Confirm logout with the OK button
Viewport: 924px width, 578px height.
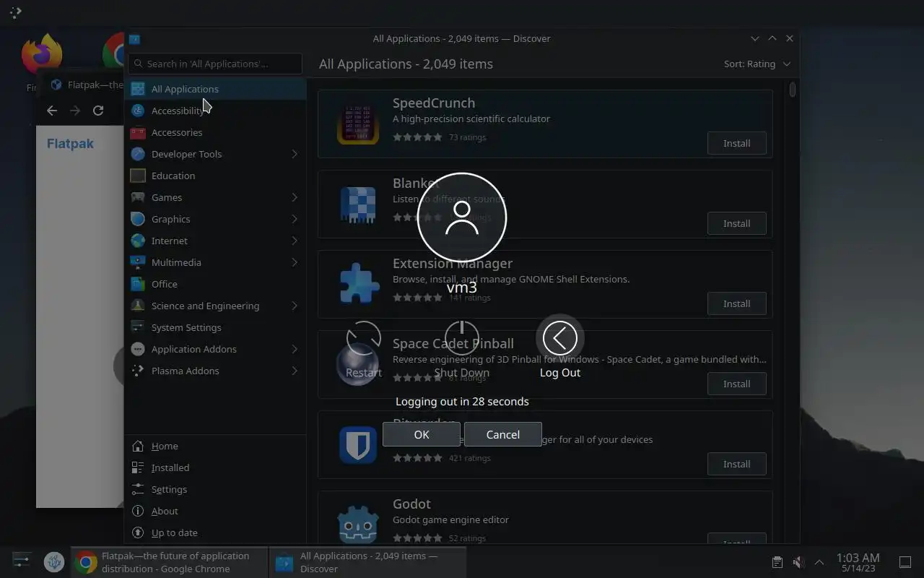[422, 434]
